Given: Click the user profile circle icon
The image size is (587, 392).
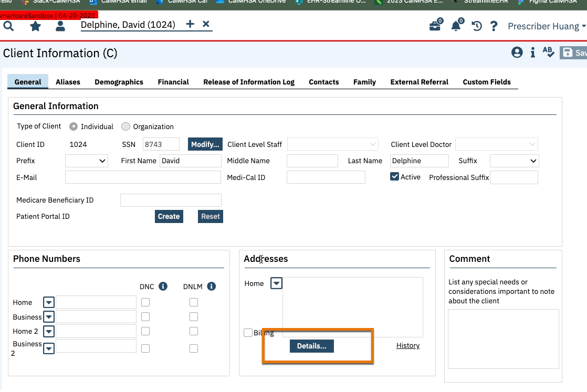Looking at the screenshot, I should pyautogui.click(x=517, y=52).
